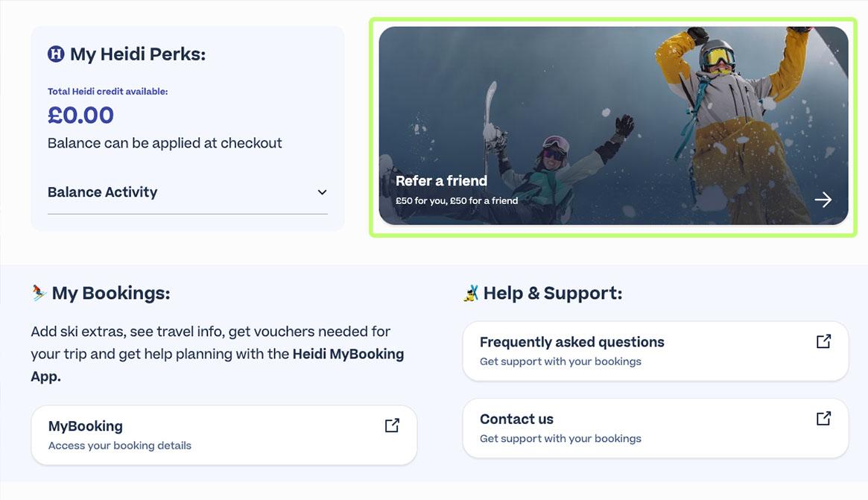Screen dimensions: 868x500
Task: Toggle the Balance Activity section label
Action: pos(103,192)
